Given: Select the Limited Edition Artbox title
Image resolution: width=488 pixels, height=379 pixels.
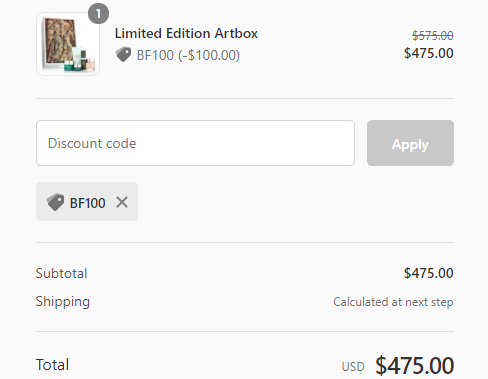Looking at the screenshot, I should click(186, 33).
